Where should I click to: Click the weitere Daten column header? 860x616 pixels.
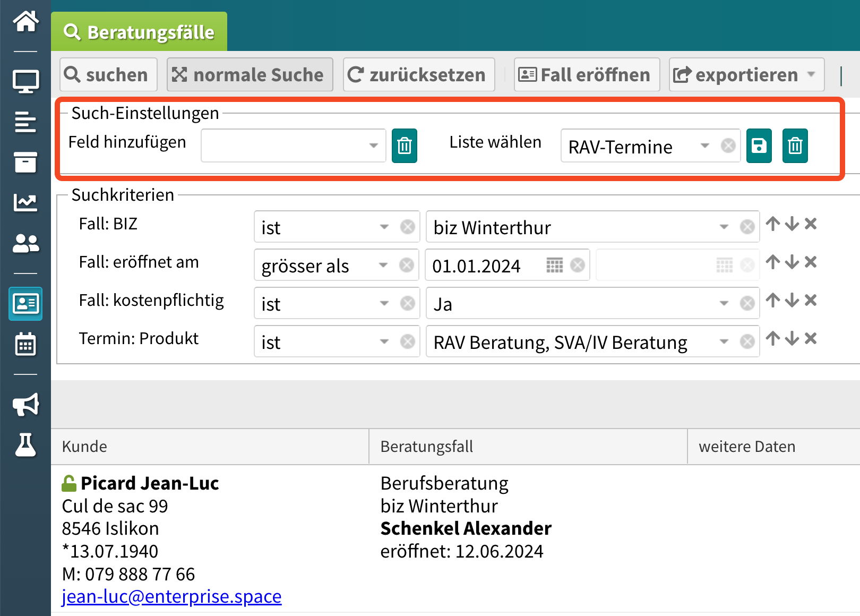pos(774,447)
